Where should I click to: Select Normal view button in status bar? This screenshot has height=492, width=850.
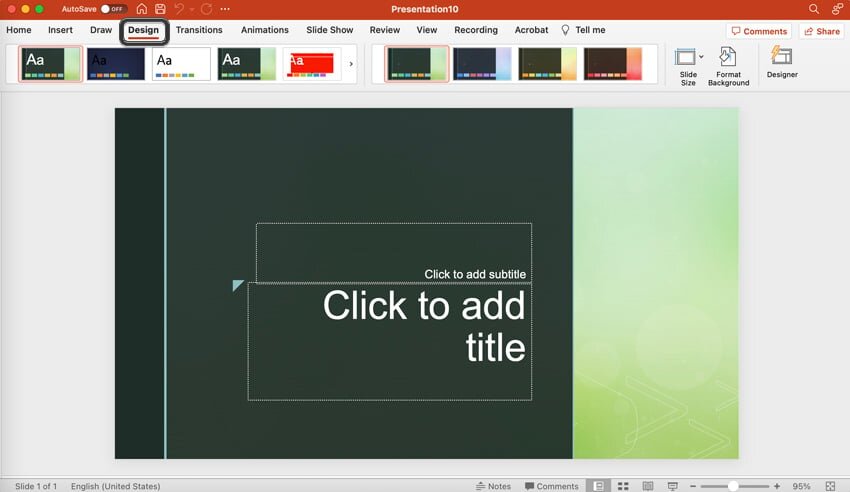click(598, 486)
